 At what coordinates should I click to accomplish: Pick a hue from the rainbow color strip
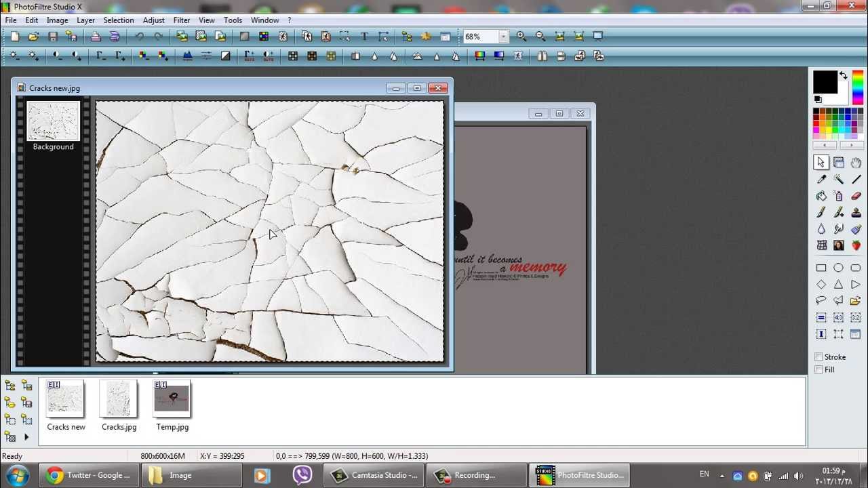pyautogui.click(x=858, y=87)
